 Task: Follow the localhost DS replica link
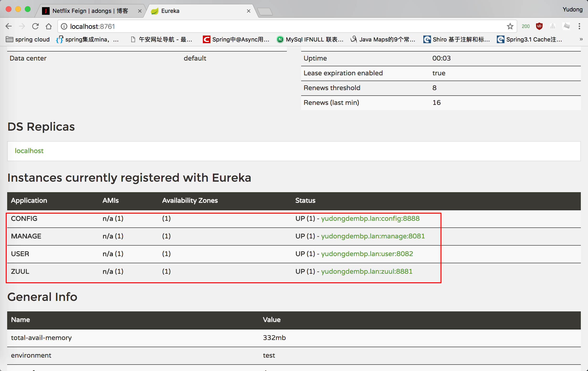(29, 151)
